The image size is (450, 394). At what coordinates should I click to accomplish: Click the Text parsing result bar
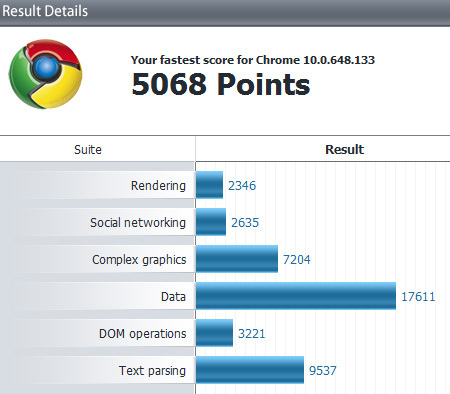click(250, 370)
